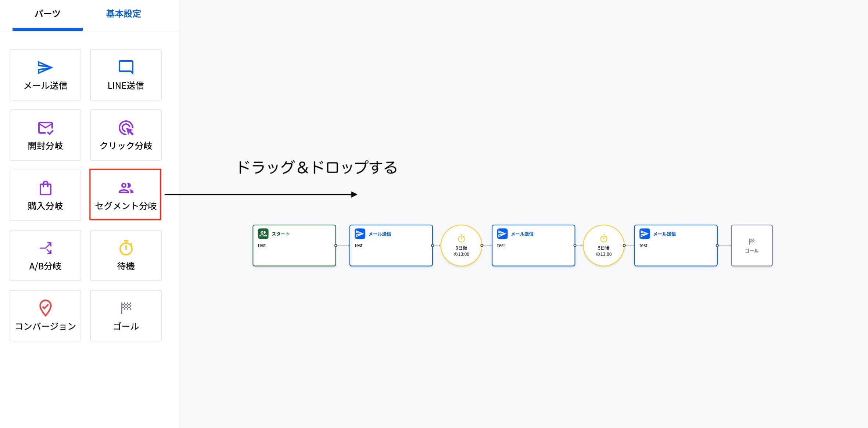
Task: Click the green icon in スタート node
Action: pyautogui.click(x=263, y=234)
